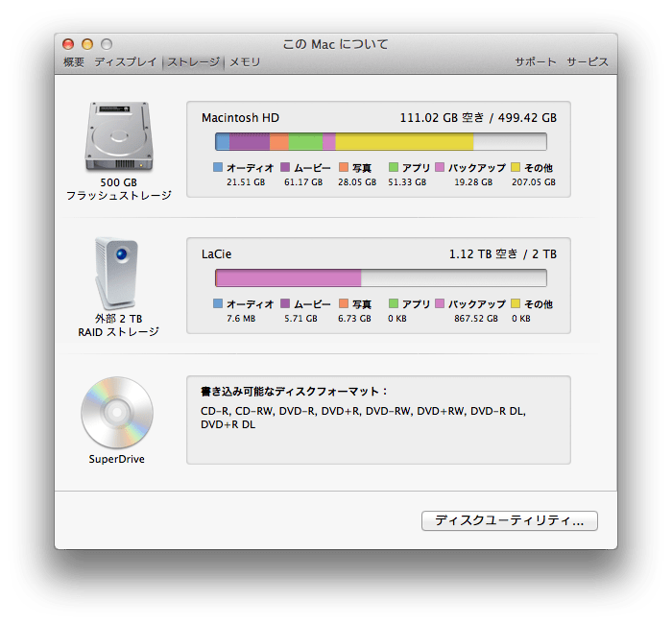Open the メモリ tab
Screen dimensions: 672x625
(x=245, y=62)
